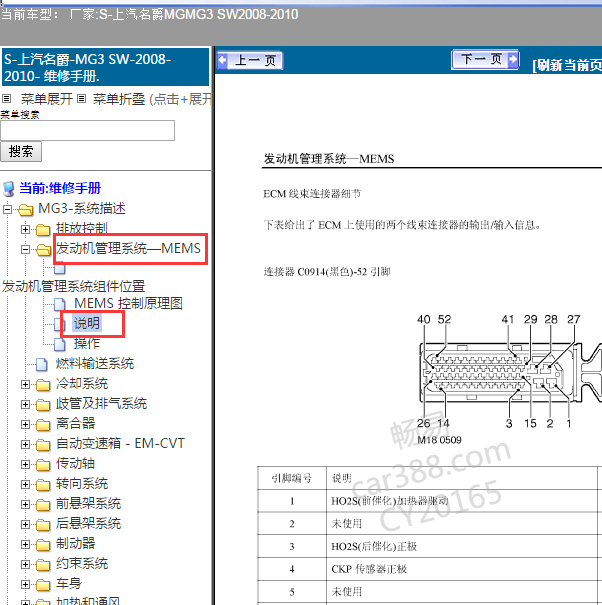Click the 离合器 folder icon
Viewport: 602px width, 605px height.
pos(43,425)
